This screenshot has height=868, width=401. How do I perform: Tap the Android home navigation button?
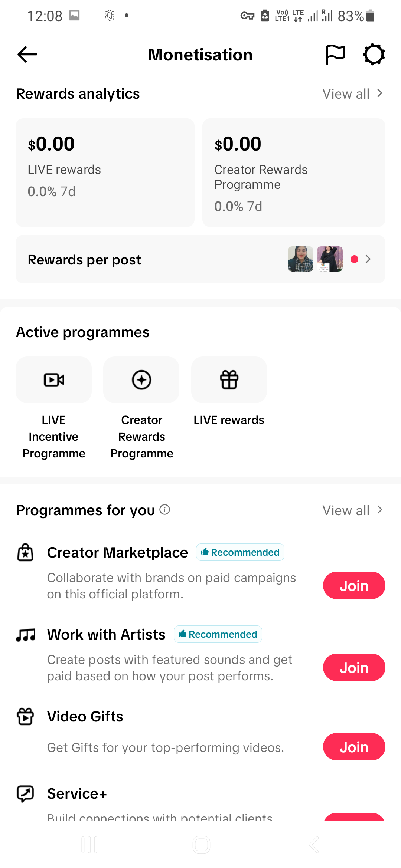click(201, 845)
